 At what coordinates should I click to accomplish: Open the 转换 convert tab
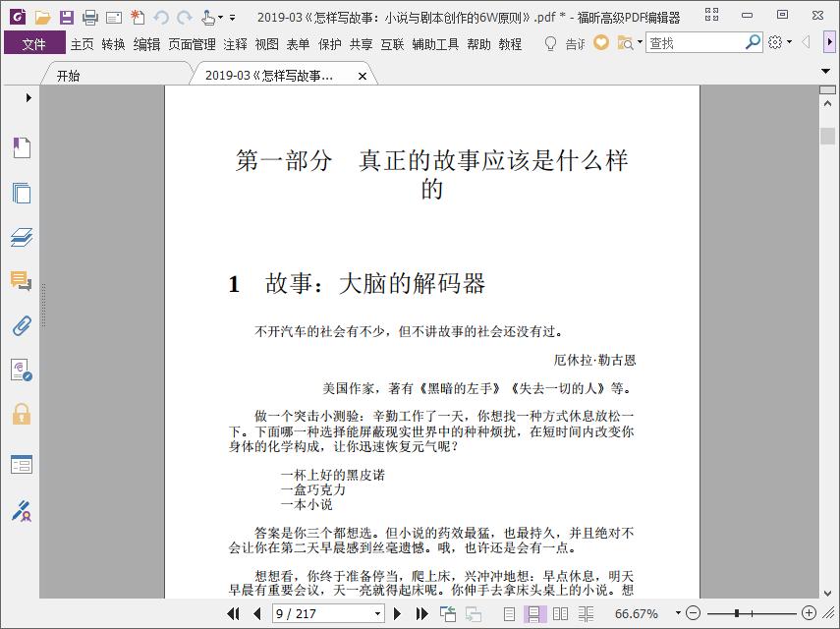point(114,44)
